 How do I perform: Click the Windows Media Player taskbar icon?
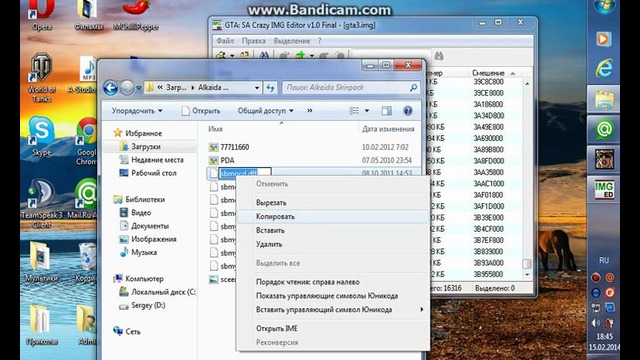603,39
